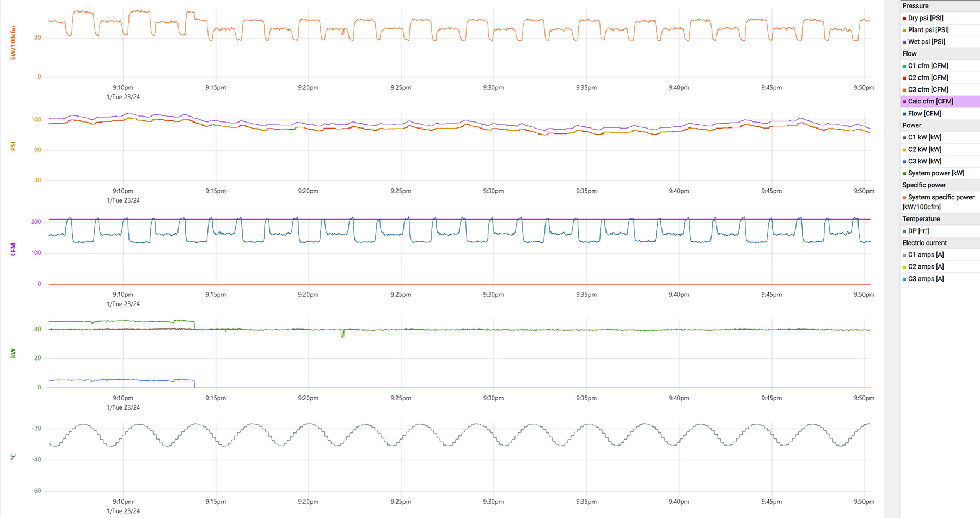Select the System power [kW] entry
The image size is (980, 518).
pyautogui.click(x=940, y=173)
